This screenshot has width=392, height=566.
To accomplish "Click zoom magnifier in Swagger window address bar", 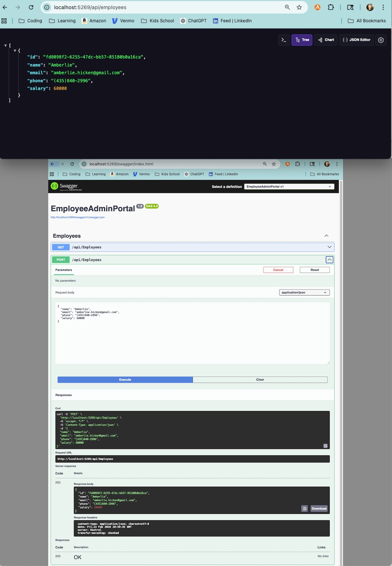I will click(265, 164).
